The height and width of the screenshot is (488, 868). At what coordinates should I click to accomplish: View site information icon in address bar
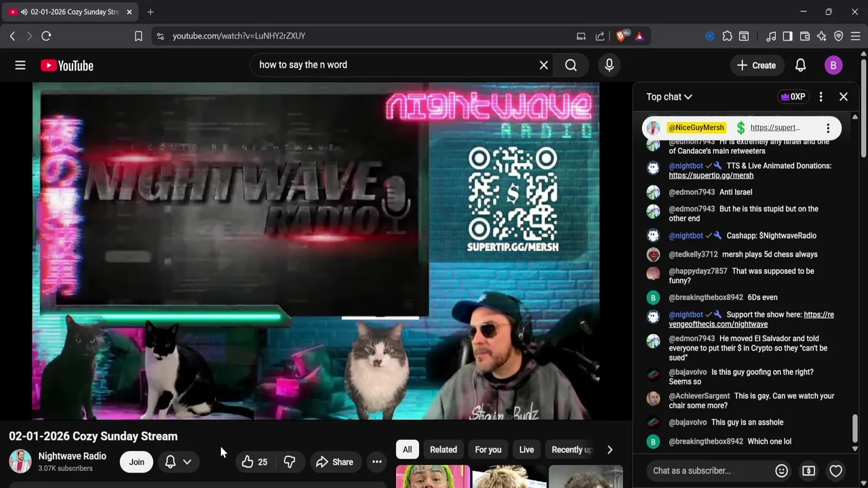tap(160, 36)
